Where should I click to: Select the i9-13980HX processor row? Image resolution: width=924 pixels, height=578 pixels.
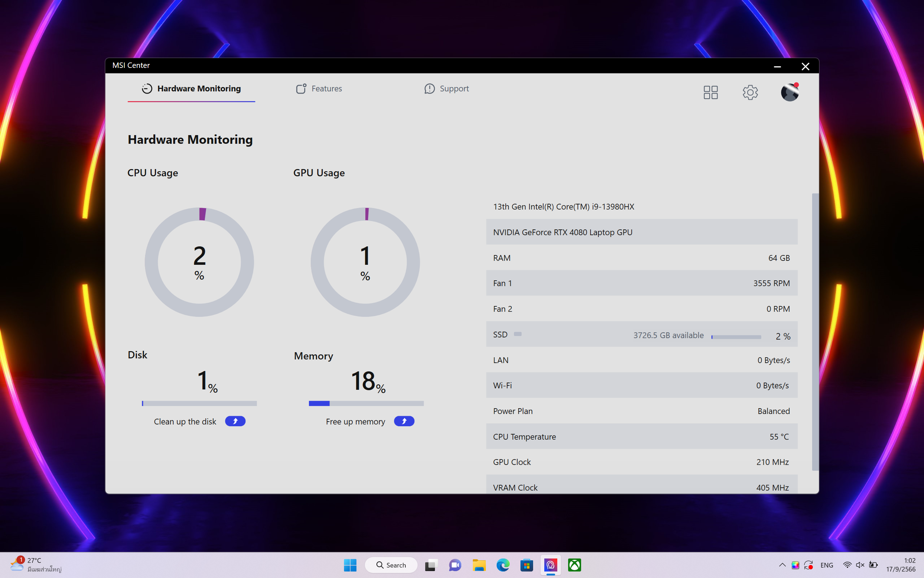[x=642, y=206]
